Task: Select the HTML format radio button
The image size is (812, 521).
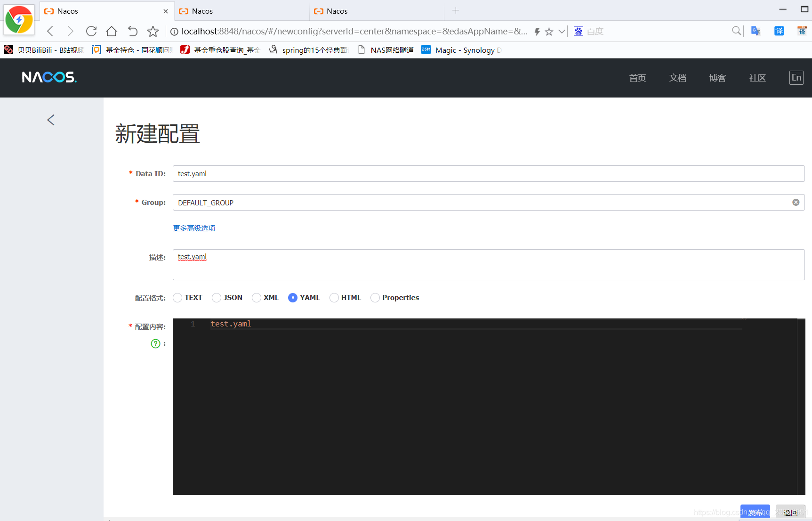Action: (334, 298)
